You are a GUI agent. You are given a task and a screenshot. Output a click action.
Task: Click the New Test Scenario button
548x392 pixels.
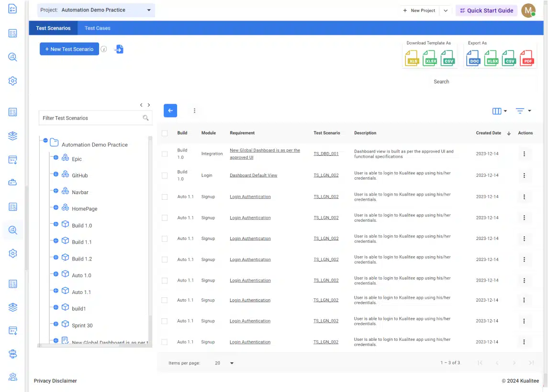69,49
